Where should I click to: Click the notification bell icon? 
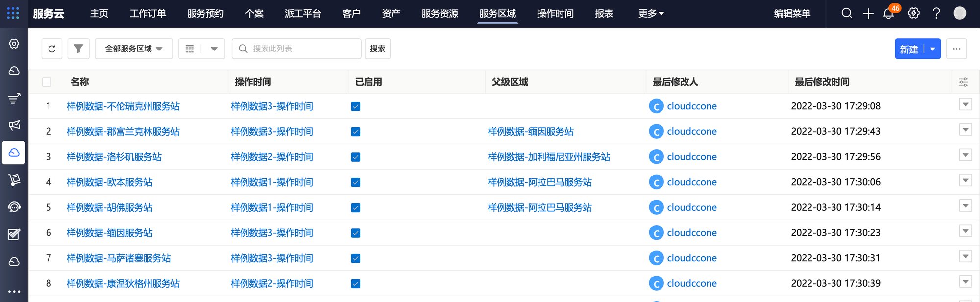point(888,13)
